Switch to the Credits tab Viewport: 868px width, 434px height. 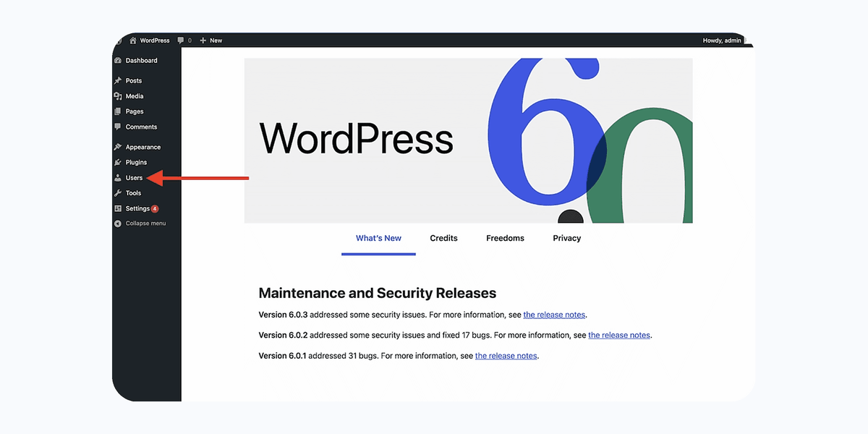tap(443, 238)
